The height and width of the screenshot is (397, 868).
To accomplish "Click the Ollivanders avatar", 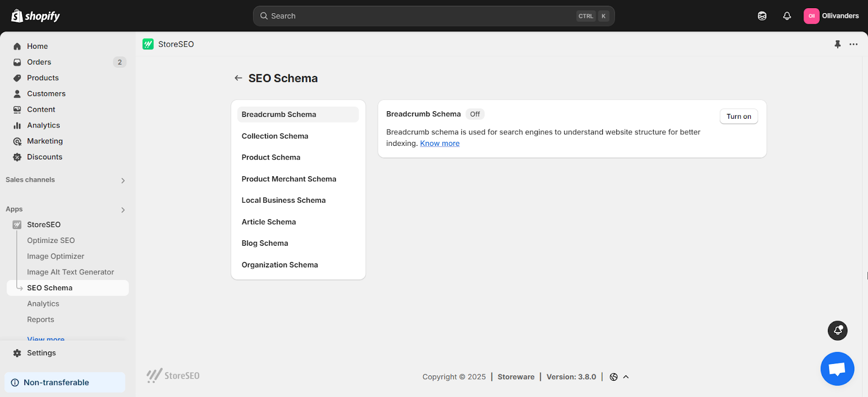I will (x=812, y=16).
